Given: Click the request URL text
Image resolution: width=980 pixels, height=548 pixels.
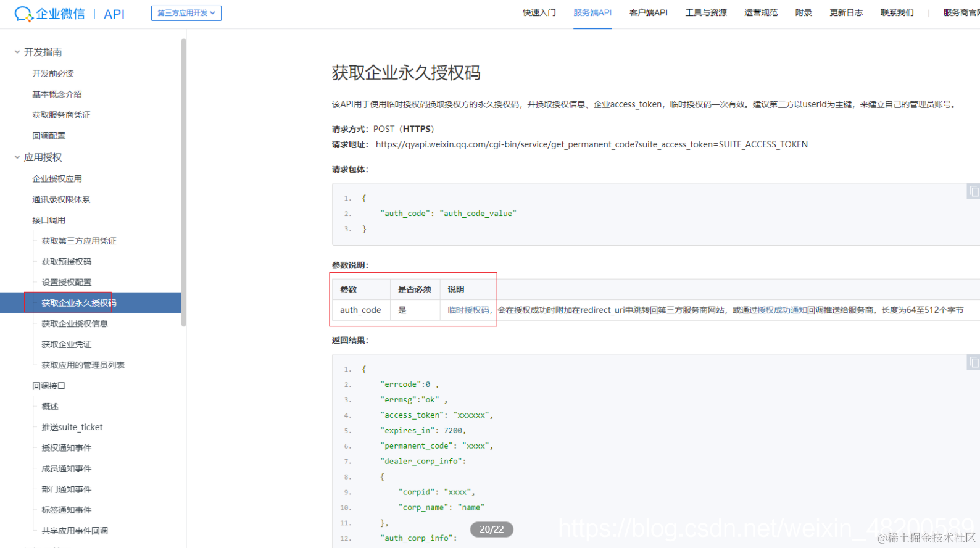Looking at the screenshot, I should 591,144.
